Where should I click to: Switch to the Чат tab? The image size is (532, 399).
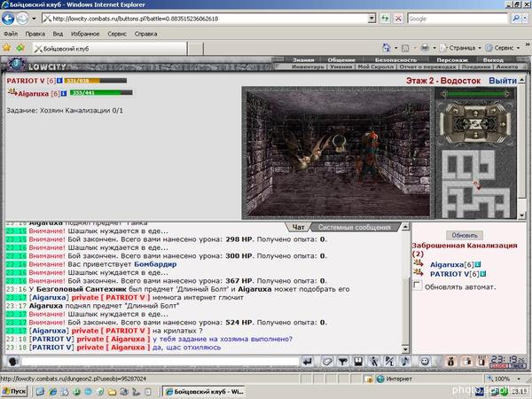tap(298, 227)
